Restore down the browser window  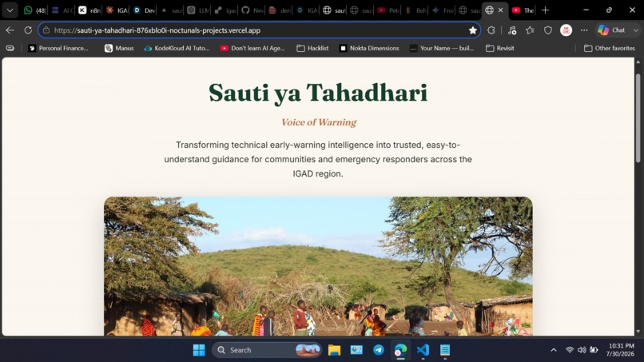pos(609,10)
